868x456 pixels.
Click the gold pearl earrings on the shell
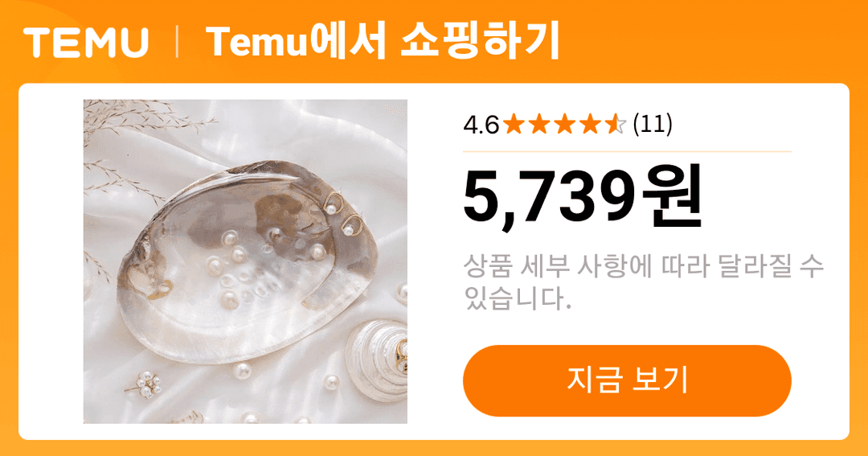tap(342, 213)
